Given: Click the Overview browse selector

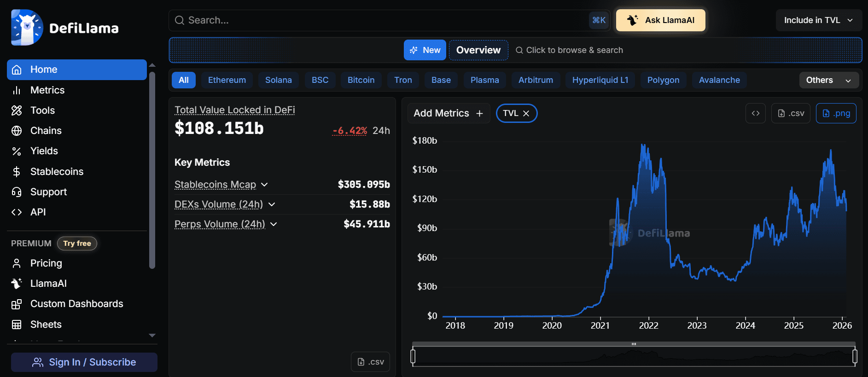Looking at the screenshot, I should coord(478,50).
